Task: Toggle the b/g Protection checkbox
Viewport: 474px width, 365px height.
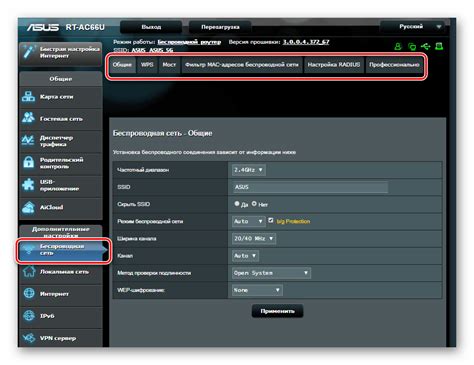Action: [271, 220]
